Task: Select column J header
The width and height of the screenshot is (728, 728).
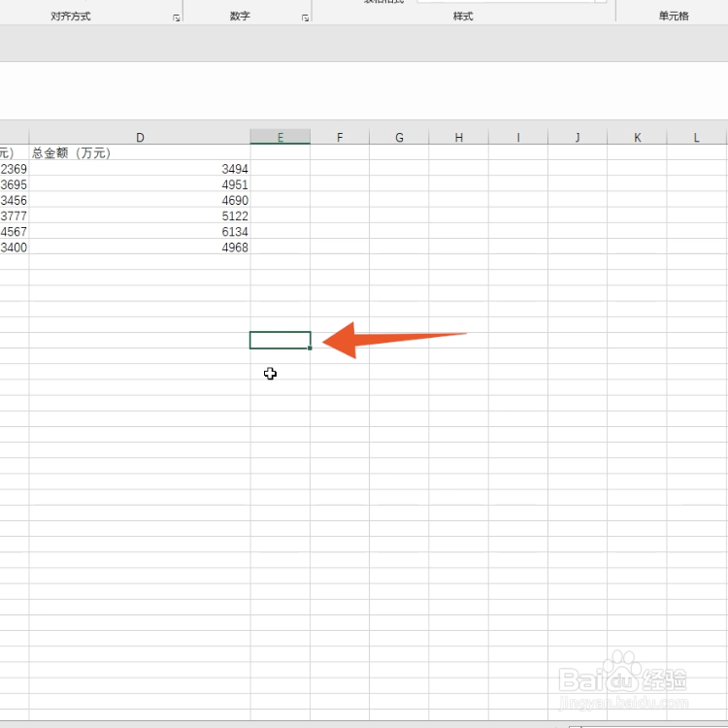Action: 578,137
